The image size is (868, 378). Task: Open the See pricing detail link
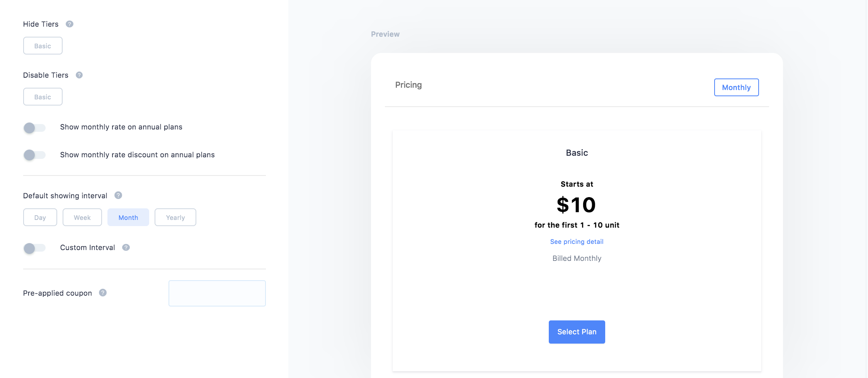coord(577,242)
